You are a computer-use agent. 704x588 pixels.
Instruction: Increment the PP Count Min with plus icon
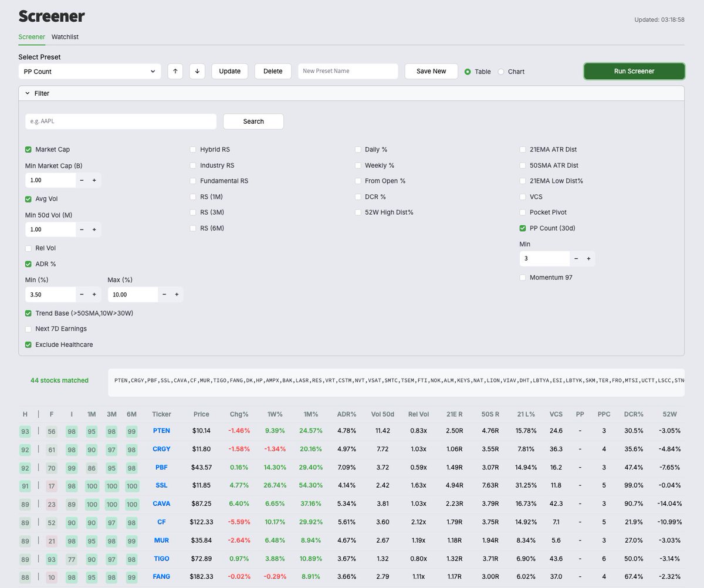click(588, 258)
